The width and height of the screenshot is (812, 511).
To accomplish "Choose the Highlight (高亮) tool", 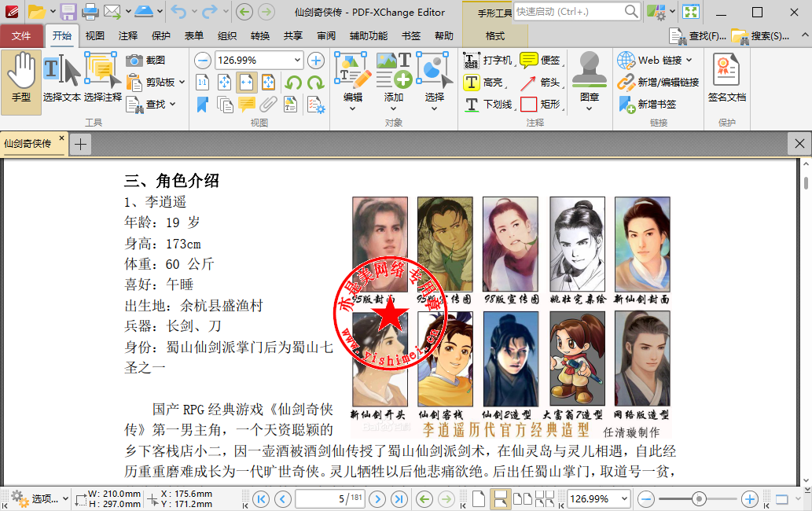I will coord(484,83).
